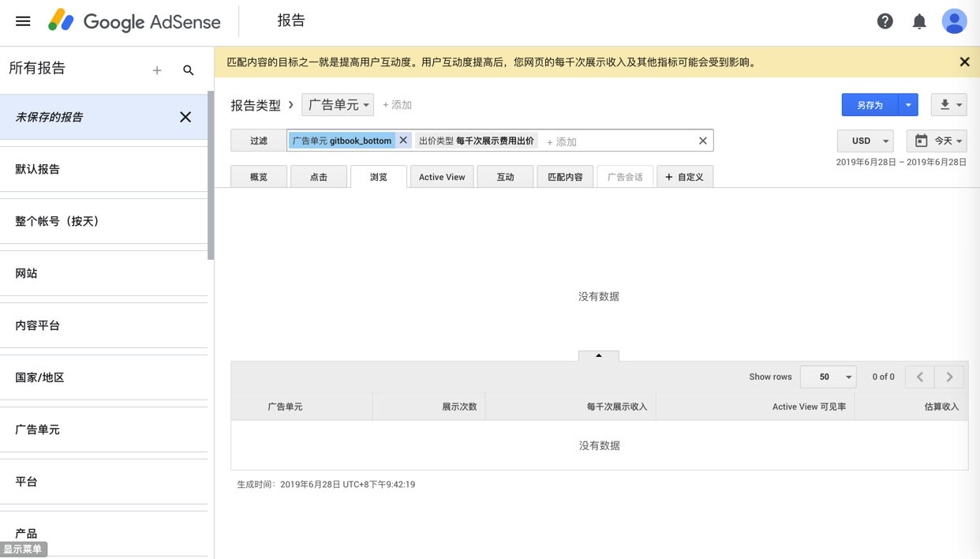Click the 自定义 customize tab

685,177
